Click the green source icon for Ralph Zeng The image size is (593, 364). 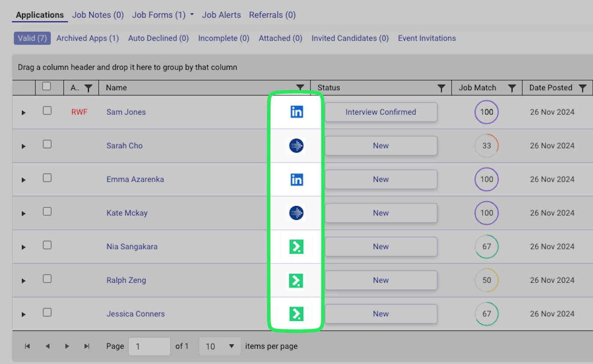pos(296,280)
